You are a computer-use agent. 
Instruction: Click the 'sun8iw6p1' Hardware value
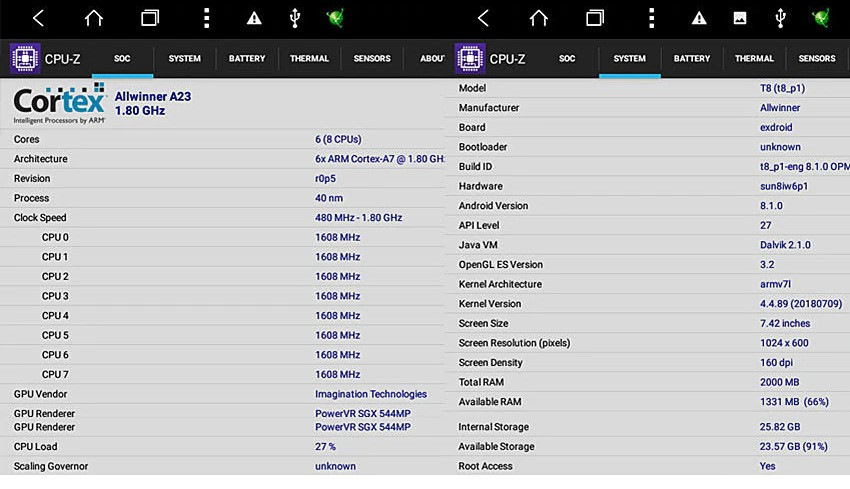(x=784, y=186)
